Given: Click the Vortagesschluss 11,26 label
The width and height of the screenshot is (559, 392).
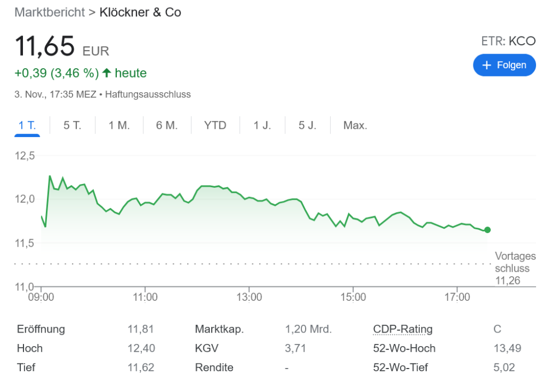Looking at the screenshot, I should click(x=515, y=268).
